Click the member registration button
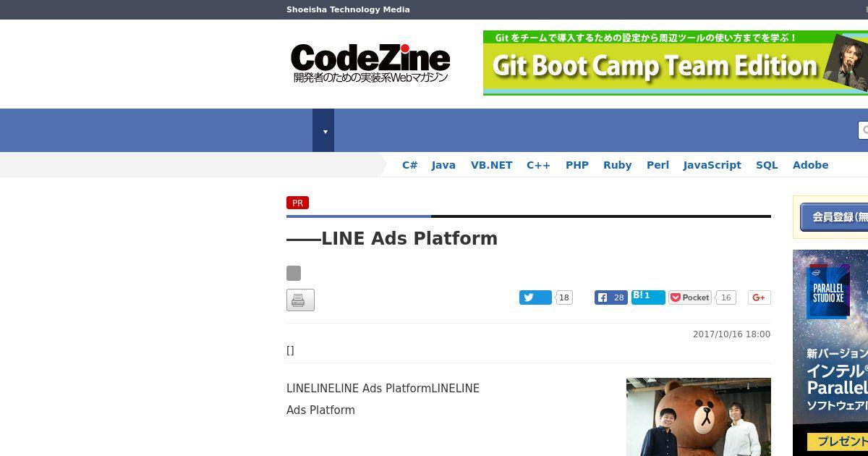 pyautogui.click(x=834, y=216)
